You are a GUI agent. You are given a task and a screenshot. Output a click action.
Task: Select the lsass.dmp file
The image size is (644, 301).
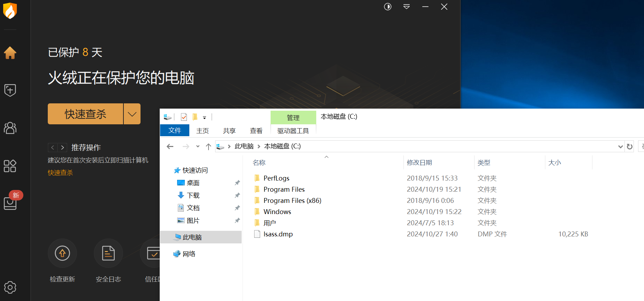(278, 234)
